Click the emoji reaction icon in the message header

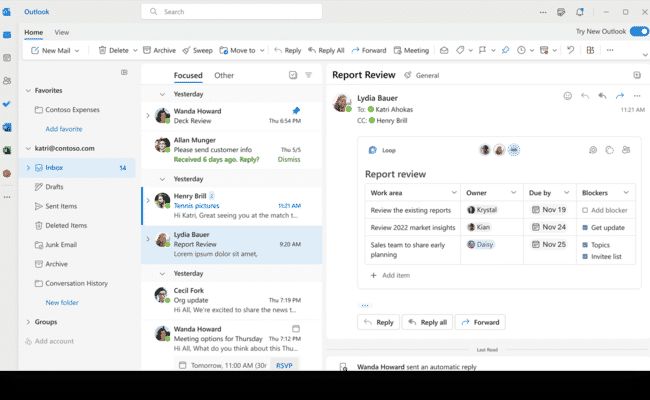(x=568, y=96)
